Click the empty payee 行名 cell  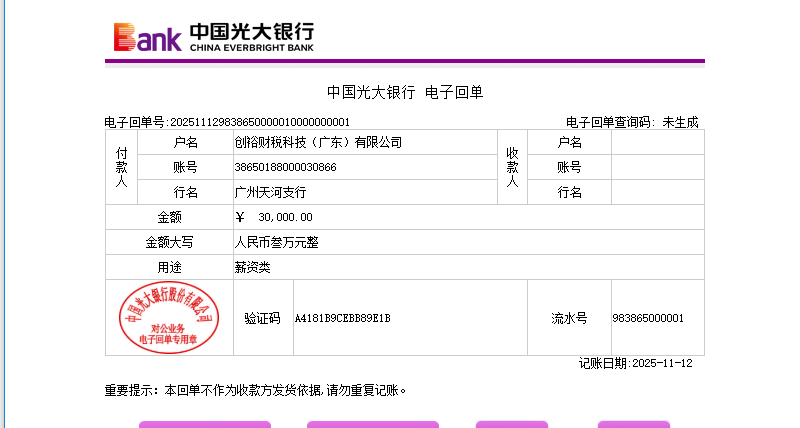pyautogui.click(x=657, y=192)
